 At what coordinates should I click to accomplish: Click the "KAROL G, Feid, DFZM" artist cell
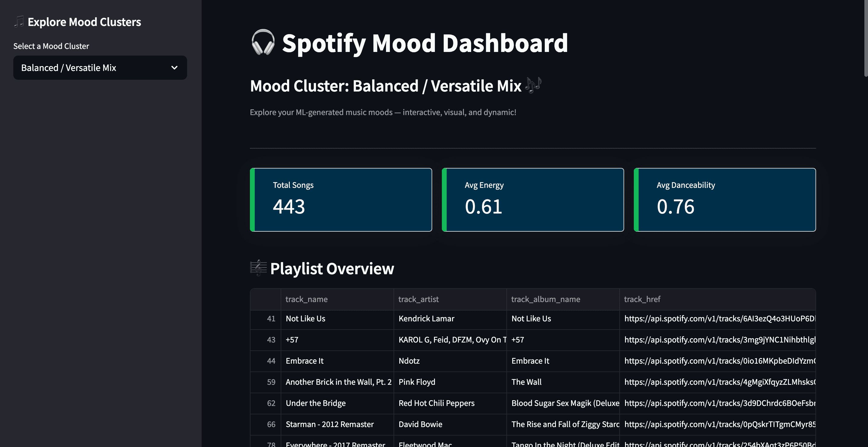click(x=450, y=340)
